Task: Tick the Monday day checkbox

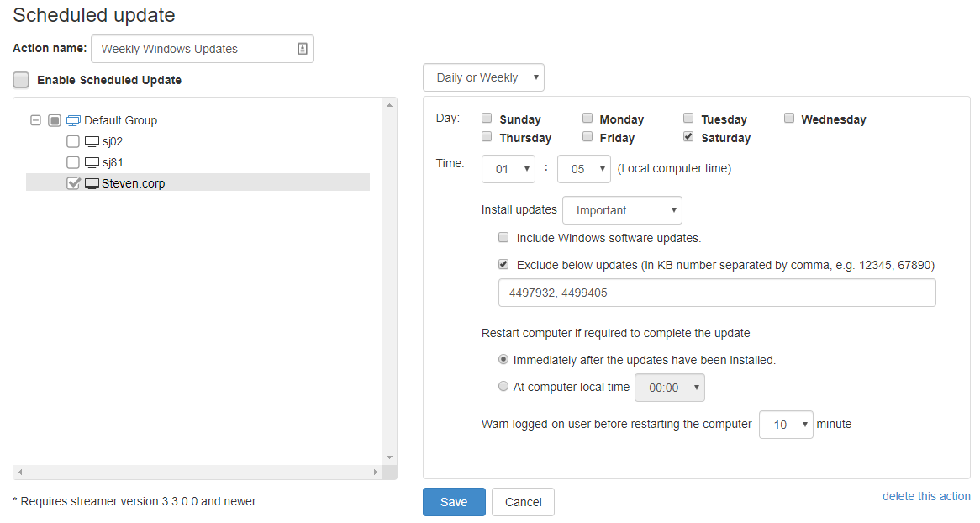Action: pyautogui.click(x=587, y=119)
